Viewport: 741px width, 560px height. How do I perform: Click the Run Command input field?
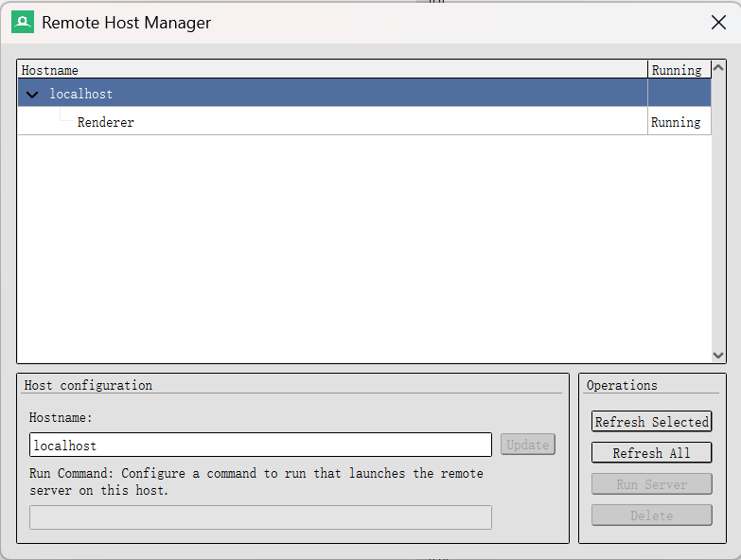tap(260, 517)
